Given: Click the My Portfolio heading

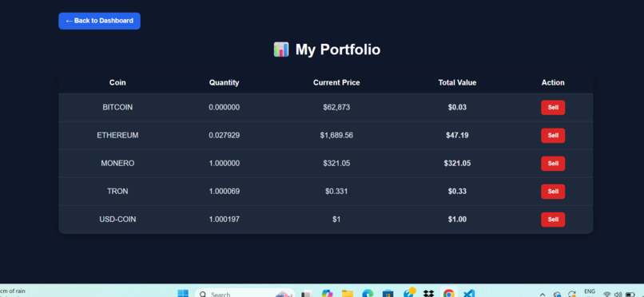Looking at the screenshot, I should point(338,49).
